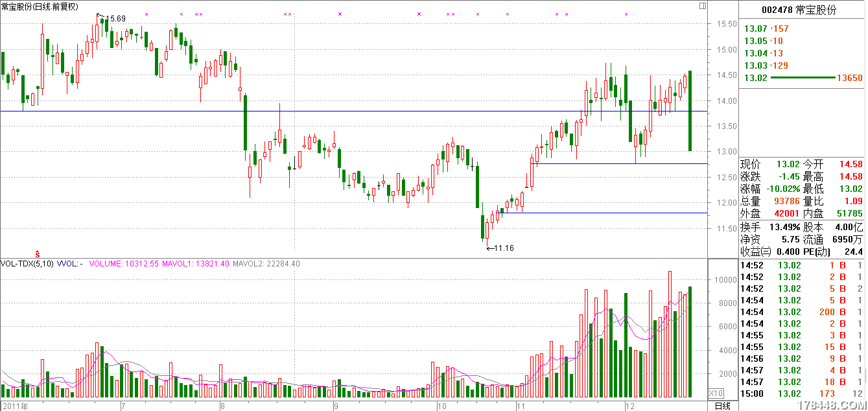Click the chart title 常宝股份(日线 前复权)
Image resolution: width=868 pixels, height=411 pixels.
pyautogui.click(x=40, y=6)
